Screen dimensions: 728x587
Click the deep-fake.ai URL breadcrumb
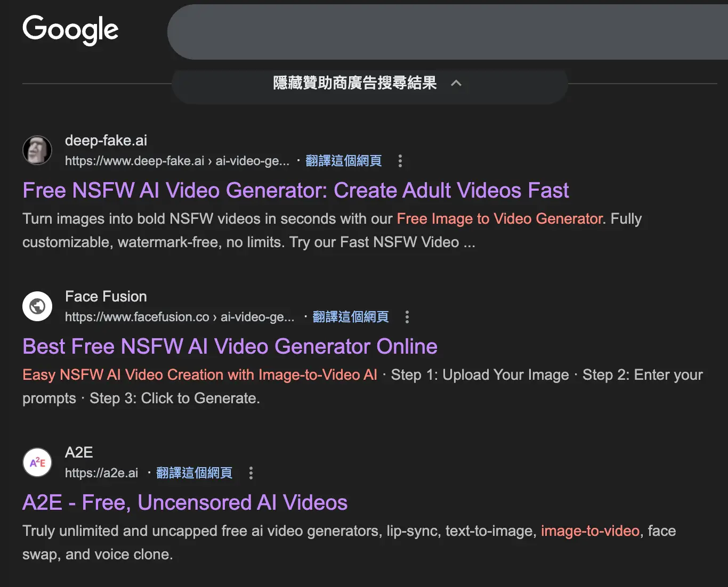click(177, 161)
